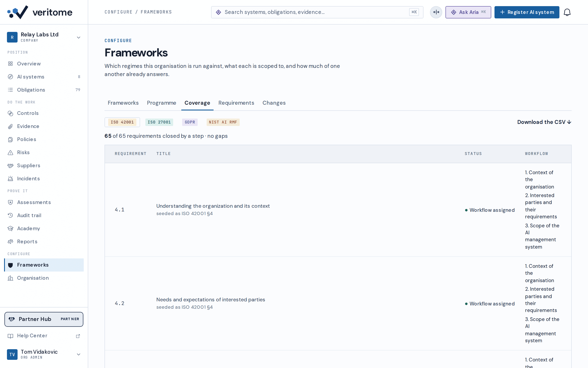Click the AI systems count 8
This screenshot has width=588, height=368.
click(x=79, y=77)
